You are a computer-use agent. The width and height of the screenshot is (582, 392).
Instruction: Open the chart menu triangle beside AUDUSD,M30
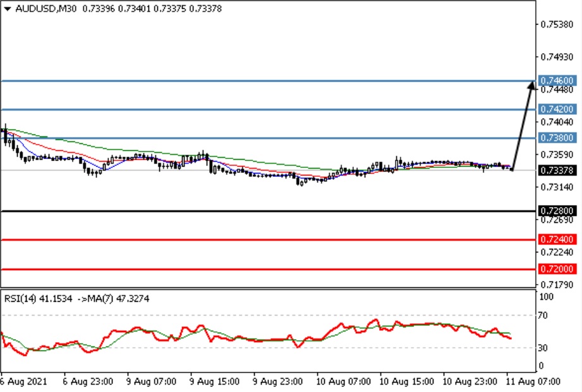coord(8,9)
